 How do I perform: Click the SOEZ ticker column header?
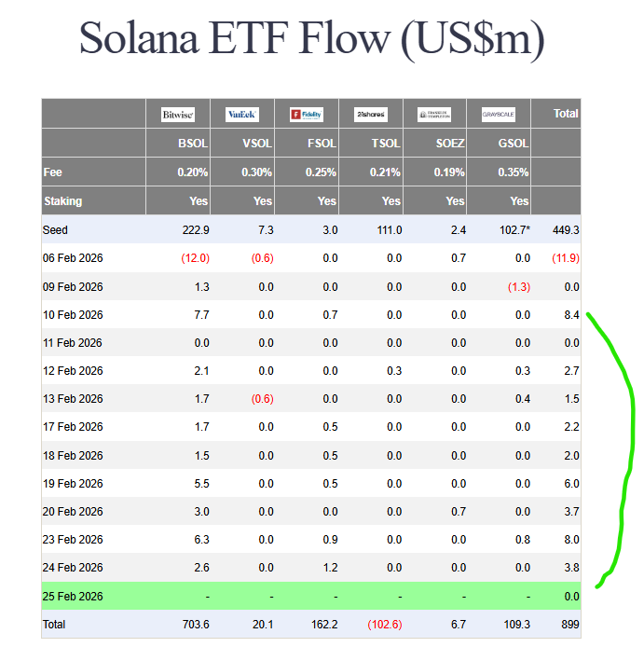pyautogui.click(x=449, y=144)
